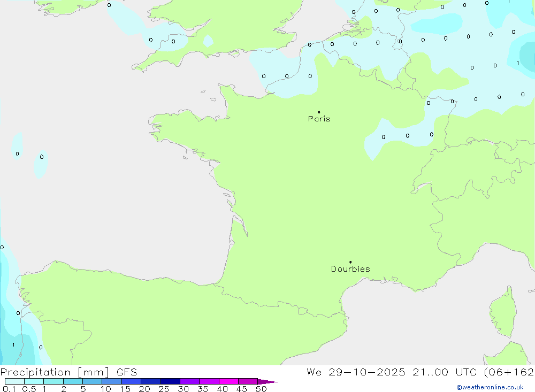The height and width of the screenshot is (392, 535).
Task: Click the magenta 40 mm legend swatch
Action: tap(228, 381)
